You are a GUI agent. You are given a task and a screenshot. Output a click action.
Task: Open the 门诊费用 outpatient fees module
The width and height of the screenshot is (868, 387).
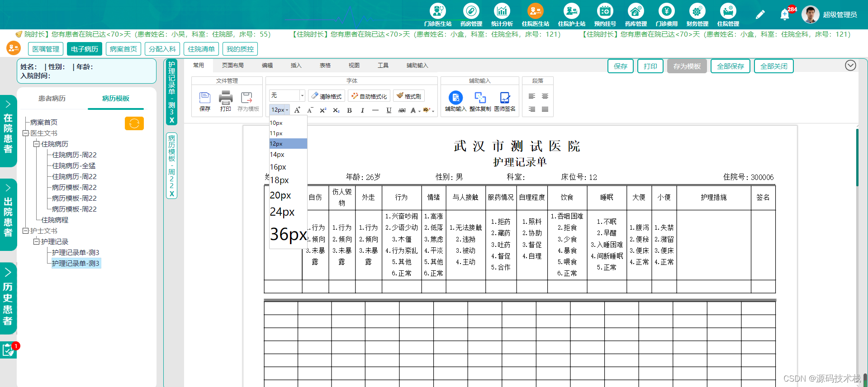pos(666,14)
